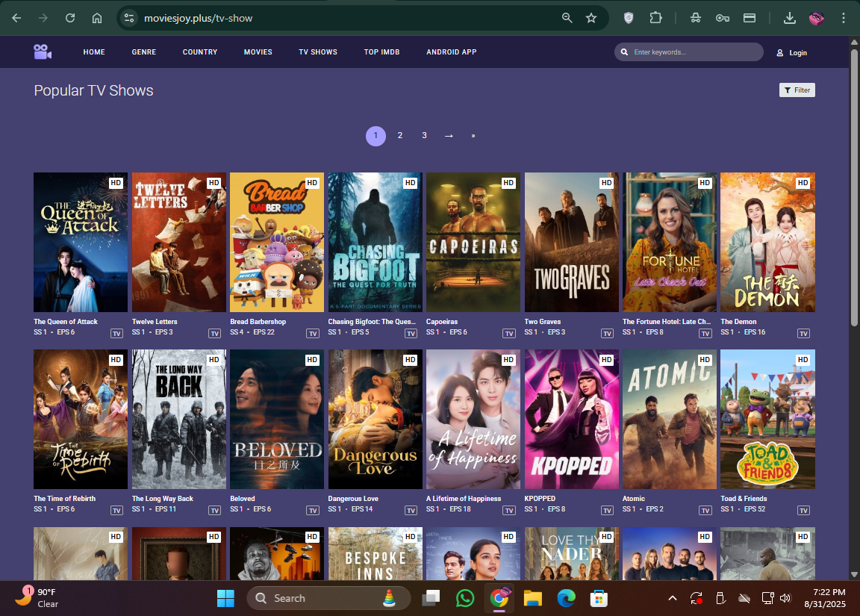Viewport: 860px width, 616px height.
Task: Click Windows taskbar Search box
Action: (x=328, y=598)
